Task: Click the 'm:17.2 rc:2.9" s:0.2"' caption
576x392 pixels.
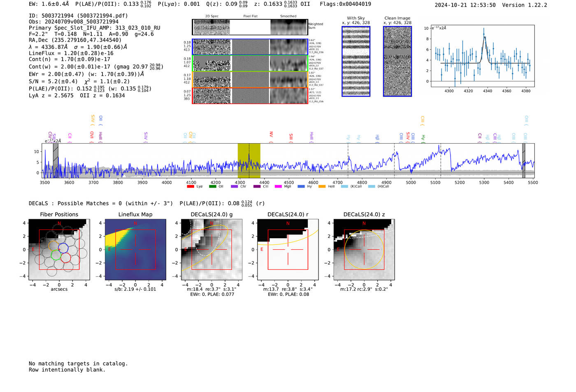Action: 364,289
